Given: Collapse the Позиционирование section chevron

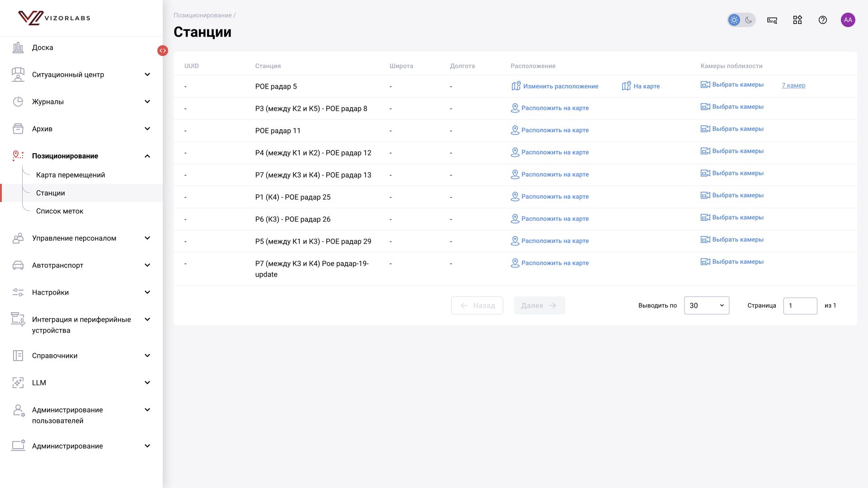Looking at the screenshot, I should (x=147, y=156).
